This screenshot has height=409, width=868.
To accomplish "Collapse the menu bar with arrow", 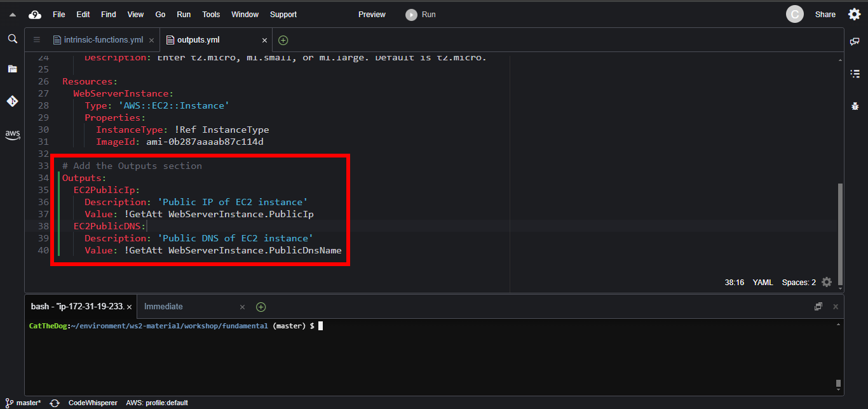I will pyautogui.click(x=12, y=15).
